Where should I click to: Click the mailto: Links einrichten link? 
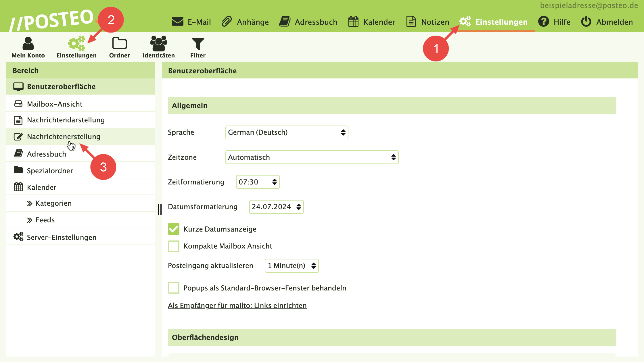[237, 305]
